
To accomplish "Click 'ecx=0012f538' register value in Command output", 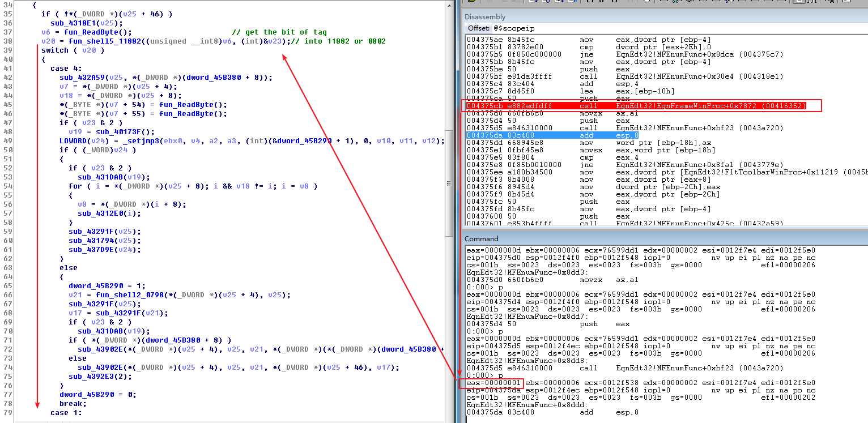I will (x=611, y=383).
